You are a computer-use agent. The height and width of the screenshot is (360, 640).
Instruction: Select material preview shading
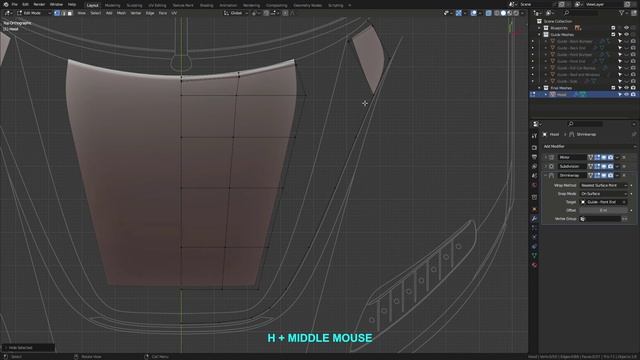pyautogui.click(x=510, y=13)
